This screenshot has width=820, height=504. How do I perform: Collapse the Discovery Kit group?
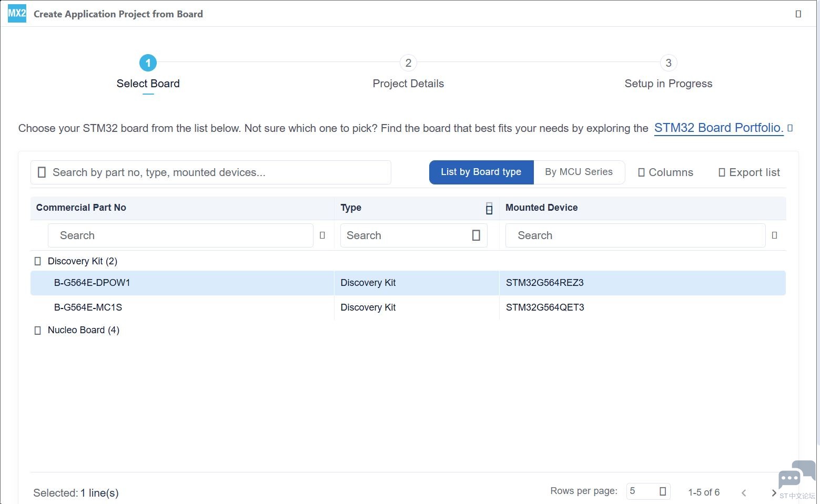tap(37, 261)
